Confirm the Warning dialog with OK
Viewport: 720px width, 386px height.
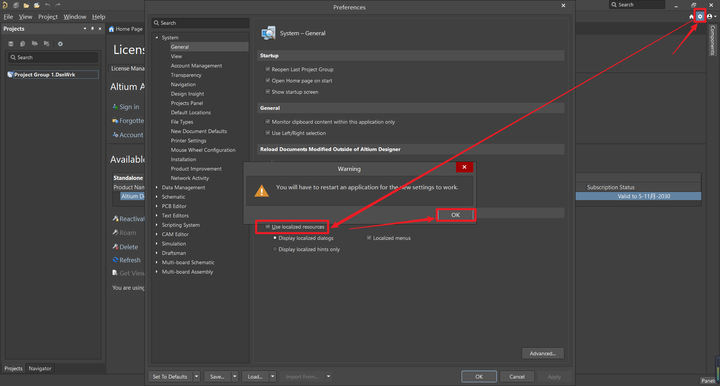point(455,215)
